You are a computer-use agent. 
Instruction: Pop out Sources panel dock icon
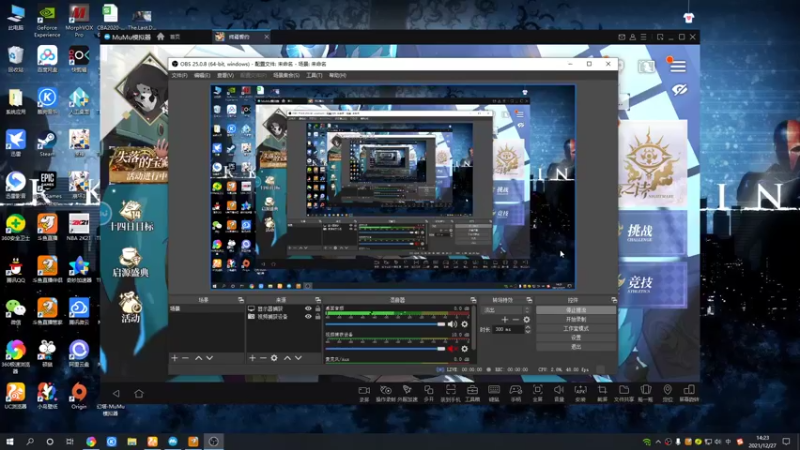point(317,300)
